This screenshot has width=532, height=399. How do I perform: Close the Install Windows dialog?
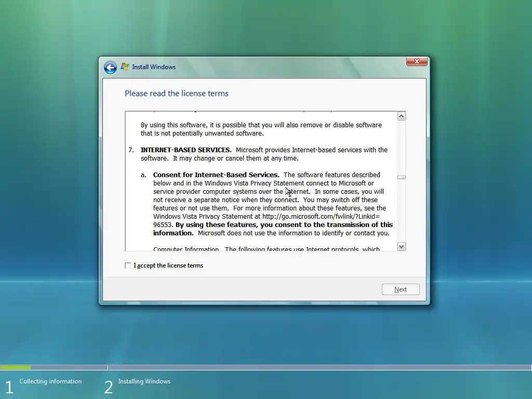pos(417,61)
